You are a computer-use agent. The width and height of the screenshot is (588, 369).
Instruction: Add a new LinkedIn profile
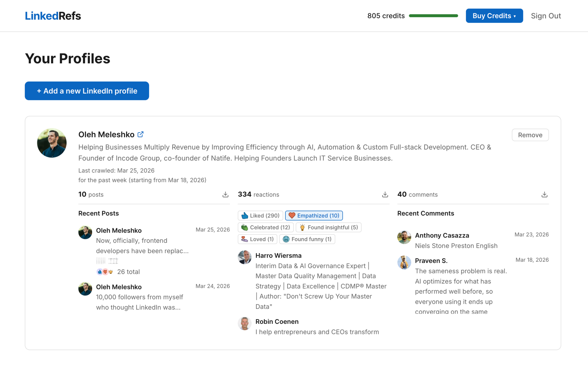point(87,91)
